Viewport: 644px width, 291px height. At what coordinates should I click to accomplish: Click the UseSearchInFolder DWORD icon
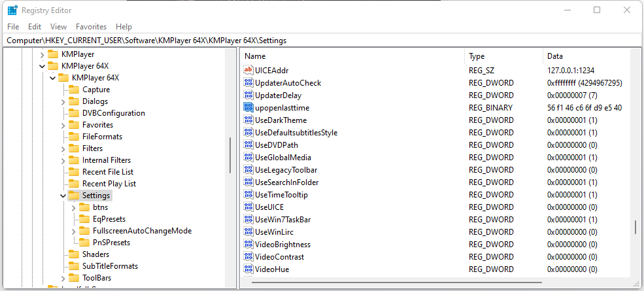[x=248, y=182]
